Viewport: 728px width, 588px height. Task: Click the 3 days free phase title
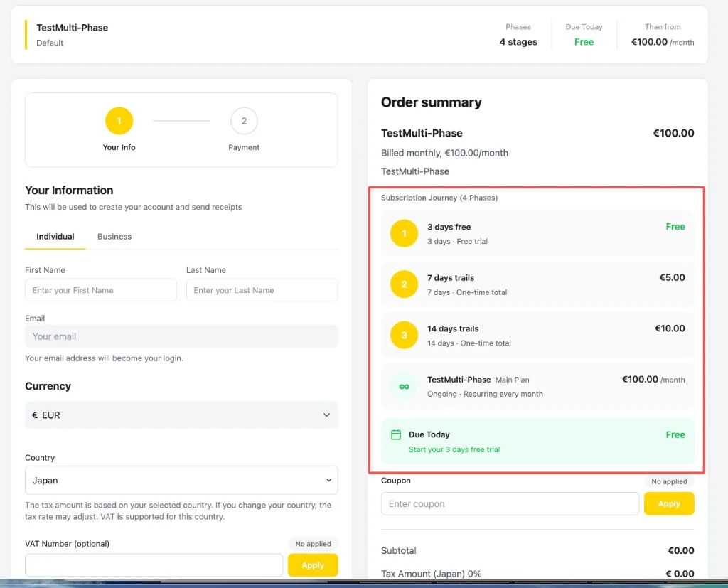449,227
